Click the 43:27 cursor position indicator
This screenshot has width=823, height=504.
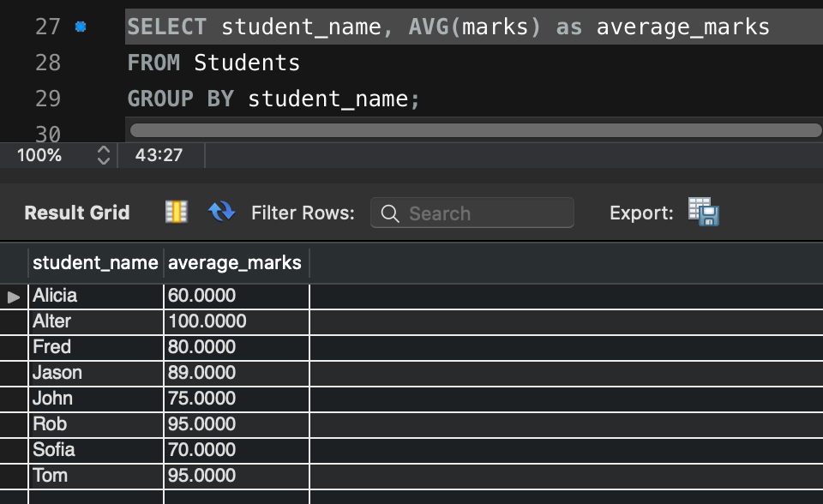pyautogui.click(x=159, y=155)
